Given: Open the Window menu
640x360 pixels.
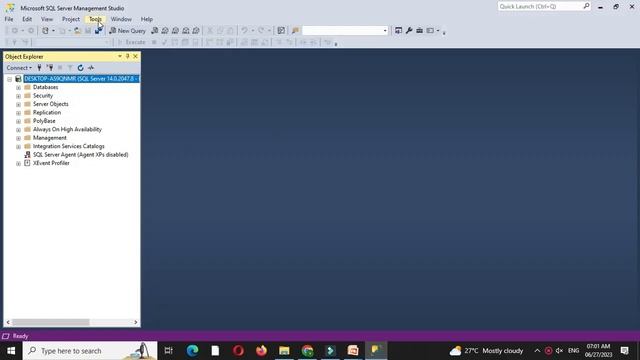Looking at the screenshot, I should (121, 19).
